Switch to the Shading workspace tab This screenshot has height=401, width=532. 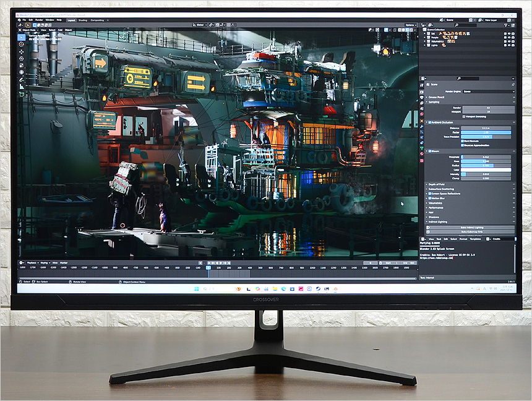tap(83, 20)
